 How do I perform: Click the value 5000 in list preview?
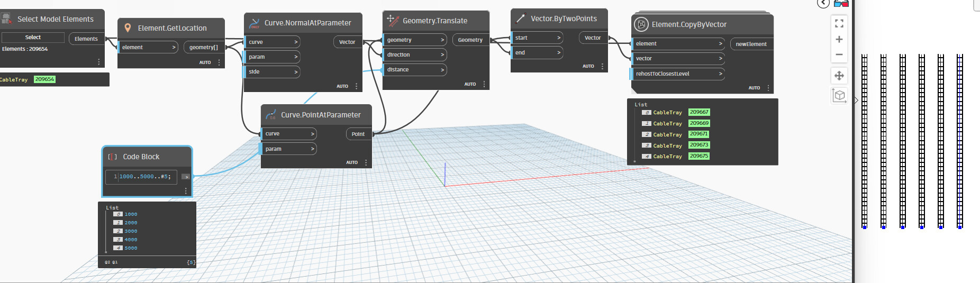131,248
